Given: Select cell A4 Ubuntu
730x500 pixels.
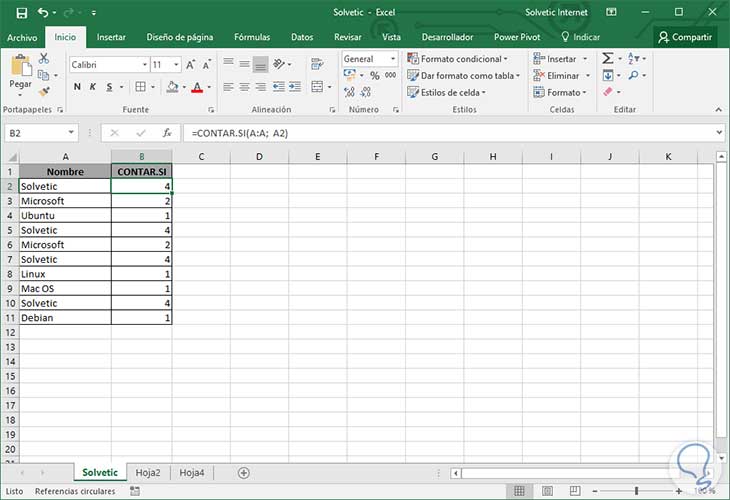Looking at the screenshot, I should point(65,216).
